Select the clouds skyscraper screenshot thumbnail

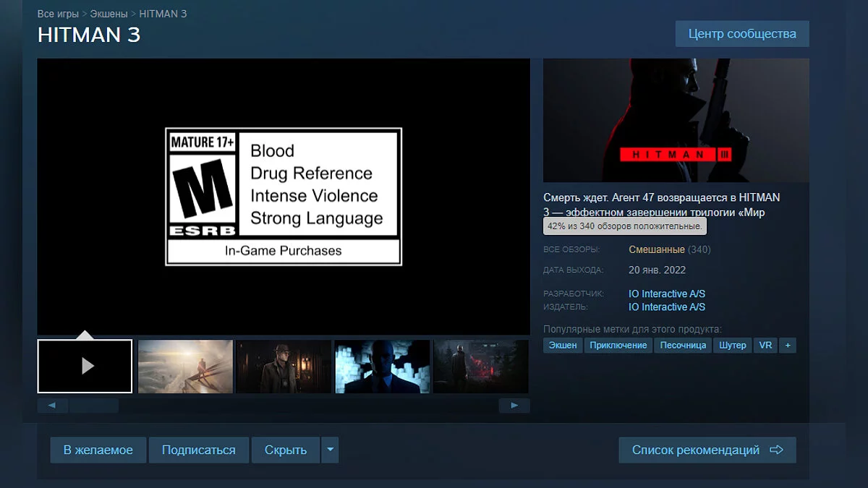coord(185,366)
